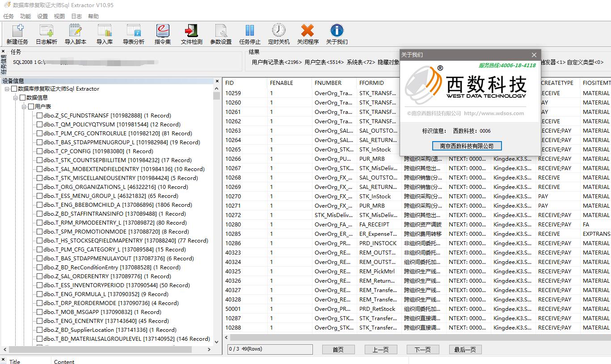611x364 pixels.
Task: Open the 日志 menu
Action: coord(76,17)
